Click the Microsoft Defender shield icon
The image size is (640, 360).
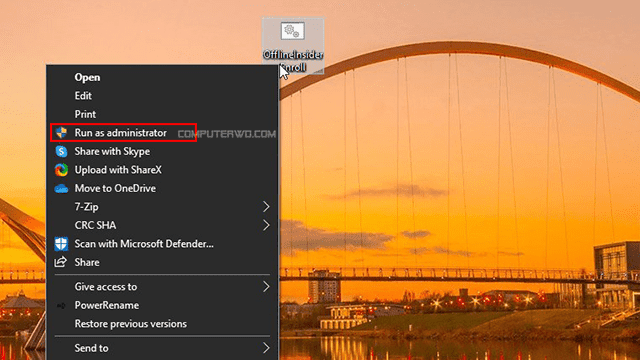point(61,244)
